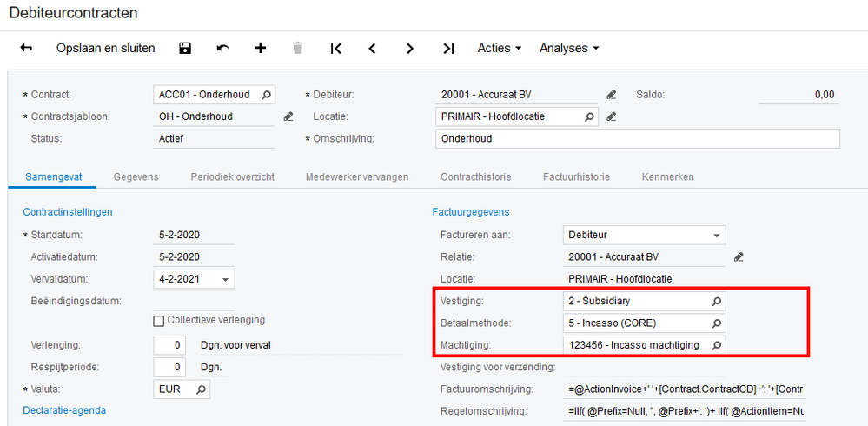Open Factureren aan dropdown

pos(716,235)
